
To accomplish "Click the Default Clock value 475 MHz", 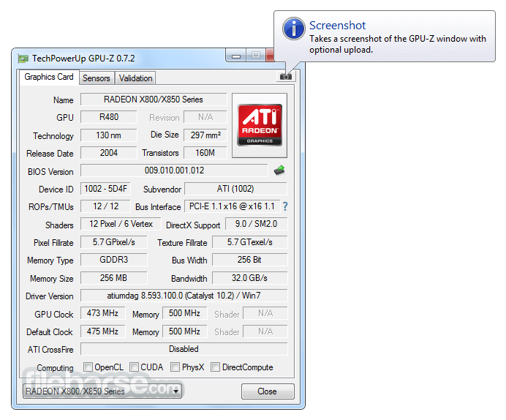I will (102, 331).
